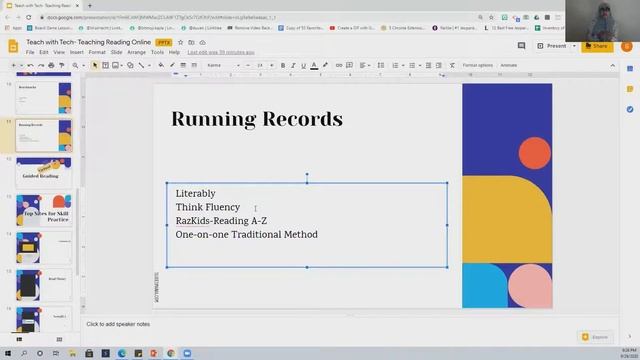Click the Move to folder icon

[191, 42]
